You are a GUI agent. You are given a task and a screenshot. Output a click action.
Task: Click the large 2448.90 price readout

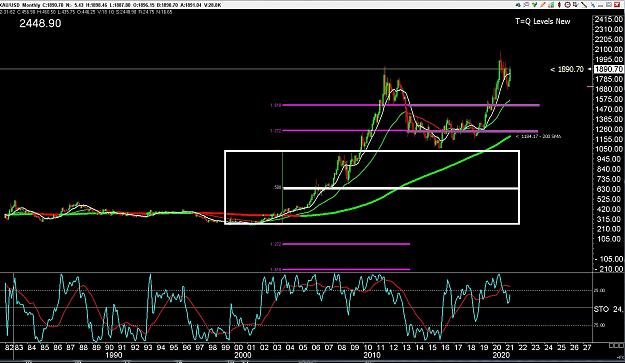coord(40,24)
